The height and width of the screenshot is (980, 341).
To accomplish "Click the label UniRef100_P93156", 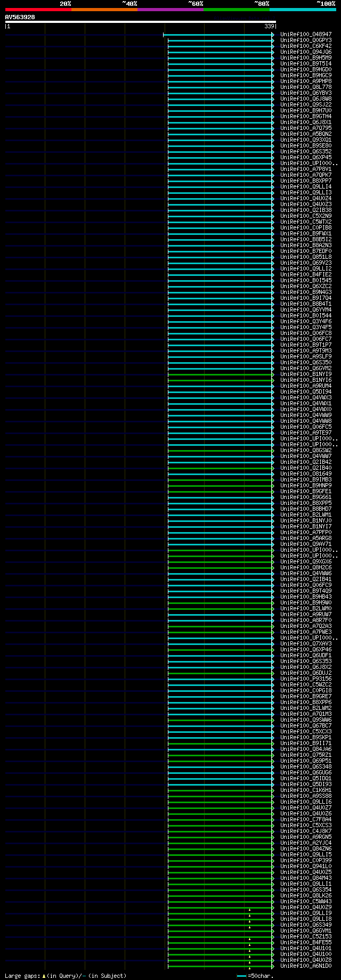I will tap(306, 679).
